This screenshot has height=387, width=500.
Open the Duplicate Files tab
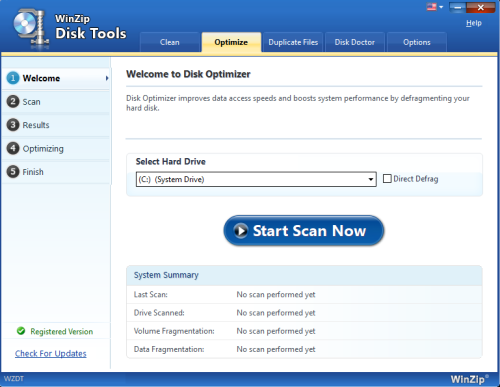tap(293, 42)
